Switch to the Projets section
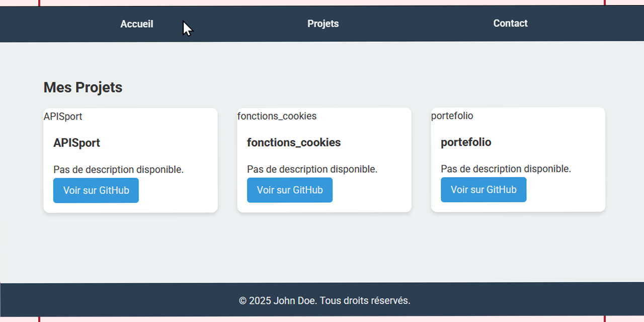Viewport: 644px width, 322px height. [323, 24]
